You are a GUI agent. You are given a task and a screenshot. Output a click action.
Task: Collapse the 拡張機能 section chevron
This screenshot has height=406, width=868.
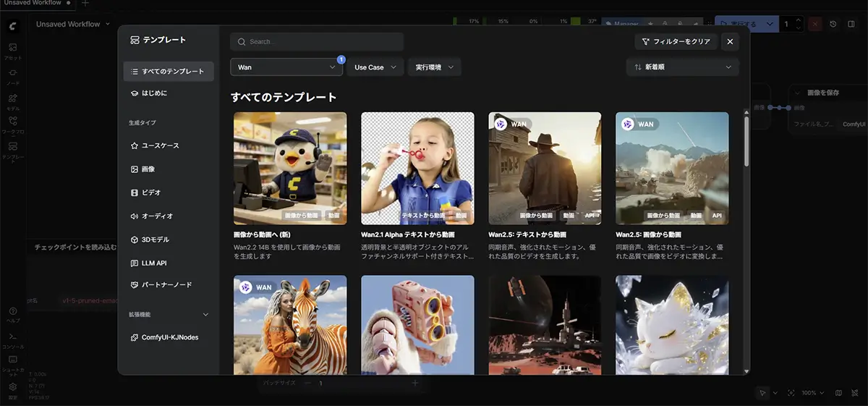coord(205,315)
